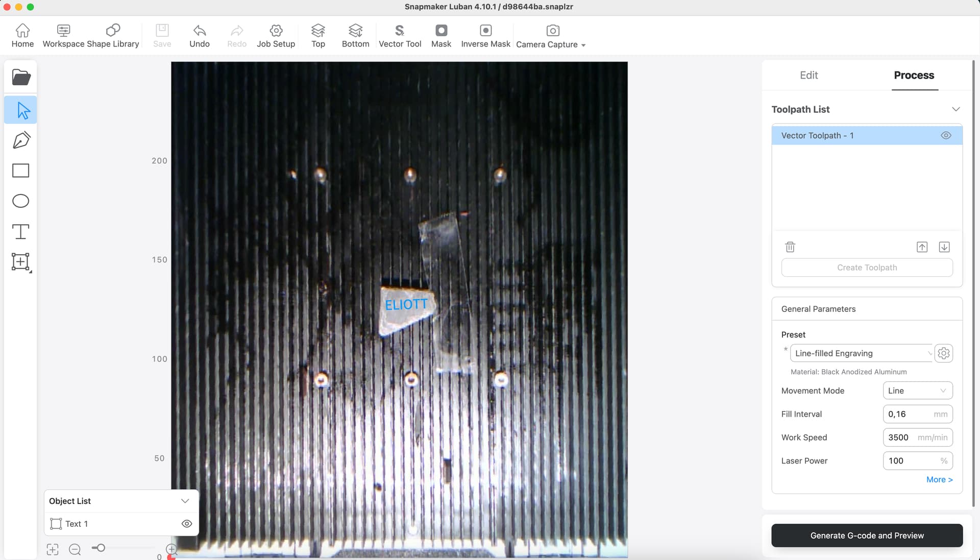Click the More > link
Viewport: 980px width, 560px height.
[x=939, y=479]
